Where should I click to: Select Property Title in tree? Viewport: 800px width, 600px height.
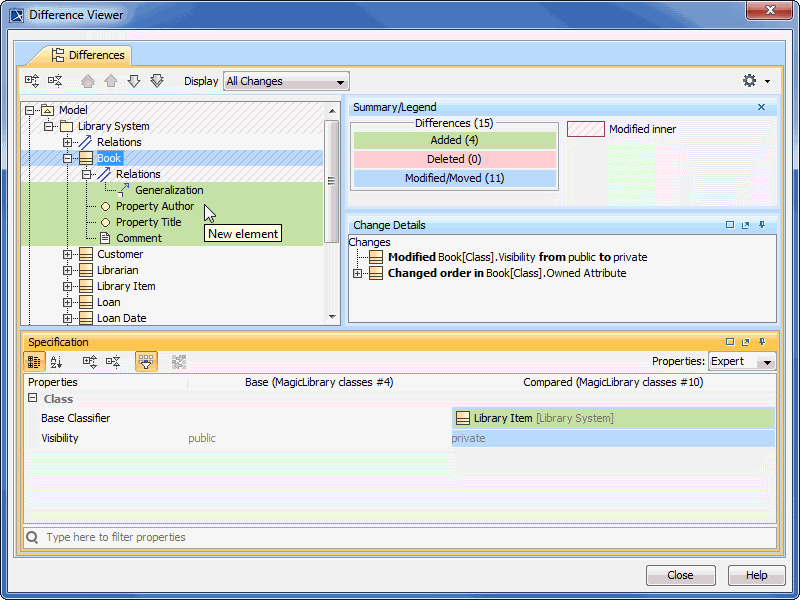[148, 222]
